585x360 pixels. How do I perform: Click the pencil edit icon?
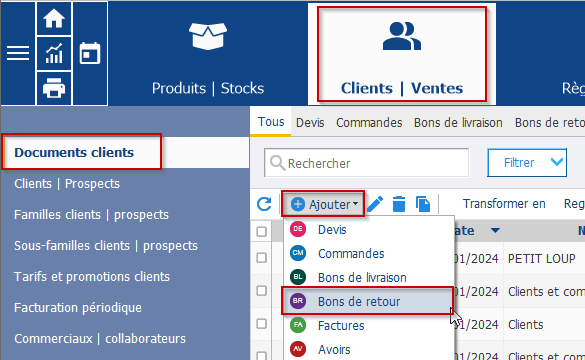pos(375,204)
